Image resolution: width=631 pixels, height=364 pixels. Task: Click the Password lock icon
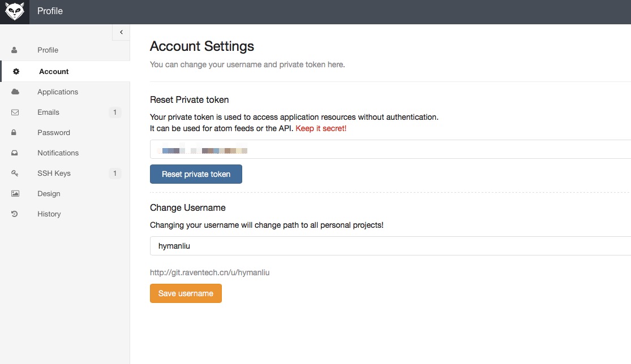[15, 133]
